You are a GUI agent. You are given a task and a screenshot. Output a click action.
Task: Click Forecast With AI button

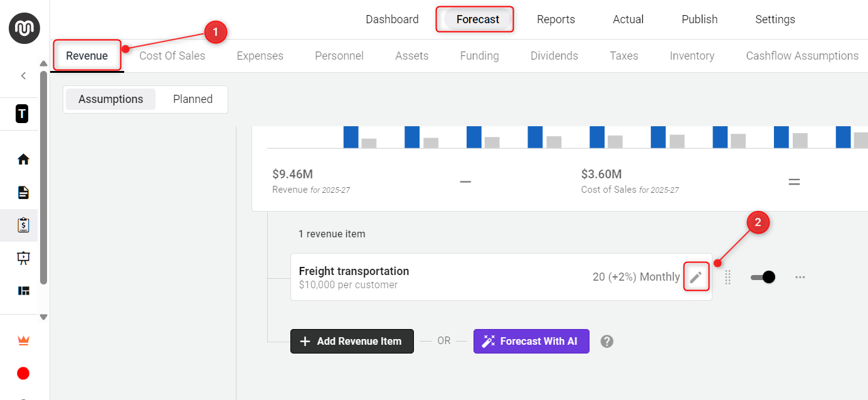coord(531,341)
